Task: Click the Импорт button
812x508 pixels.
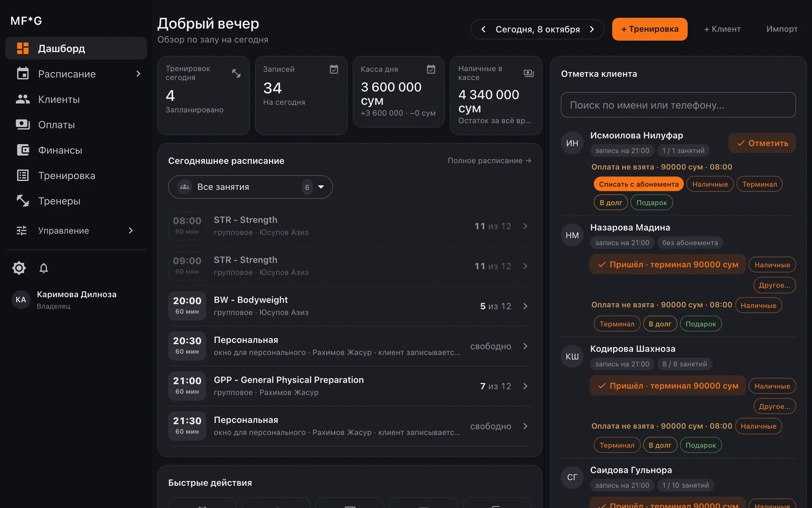Action: [x=782, y=29]
